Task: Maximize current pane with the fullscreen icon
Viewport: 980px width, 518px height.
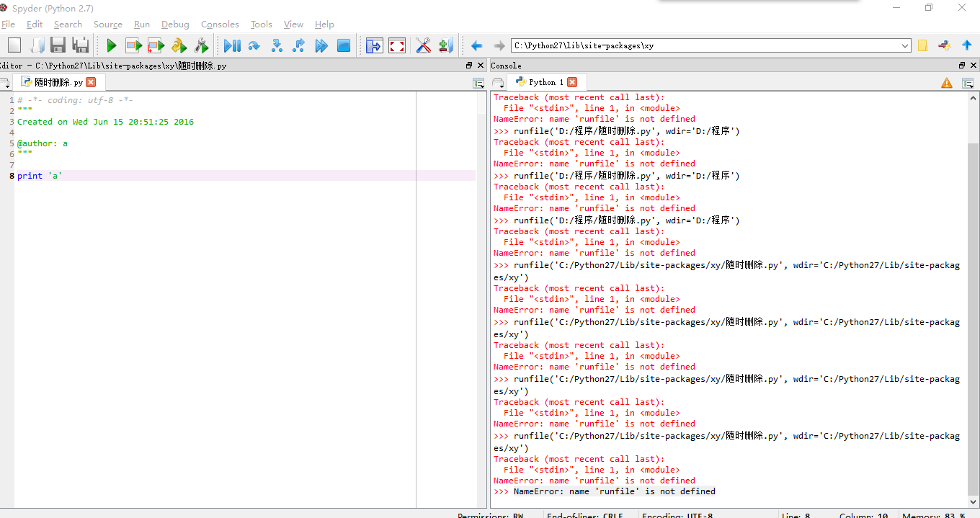Action: tap(396, 45)
